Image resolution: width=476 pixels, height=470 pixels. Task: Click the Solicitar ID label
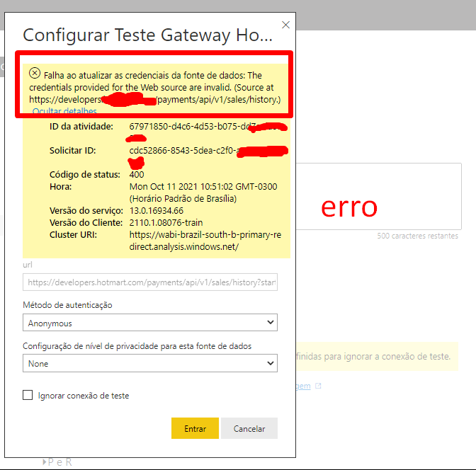tap(72, 151)
